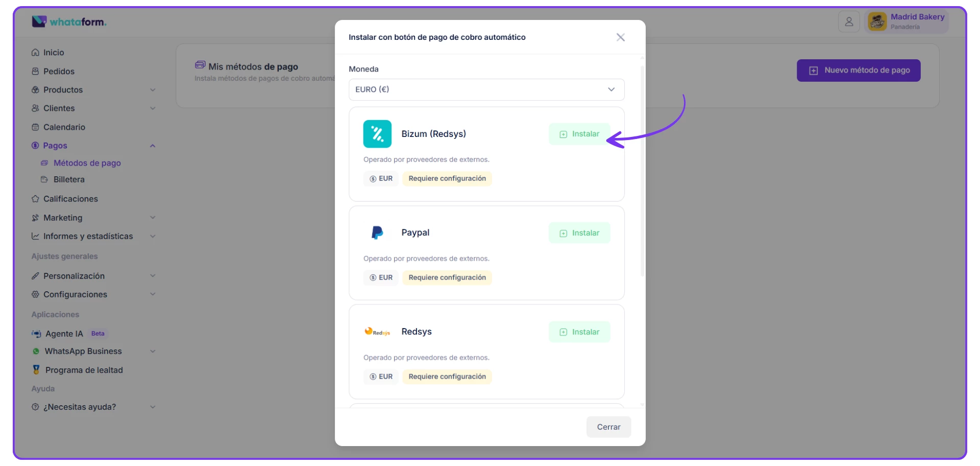Click the Redsys logo icon
Image resolution: width=980 pixels, height=466 pixels.
coord(377,332)
